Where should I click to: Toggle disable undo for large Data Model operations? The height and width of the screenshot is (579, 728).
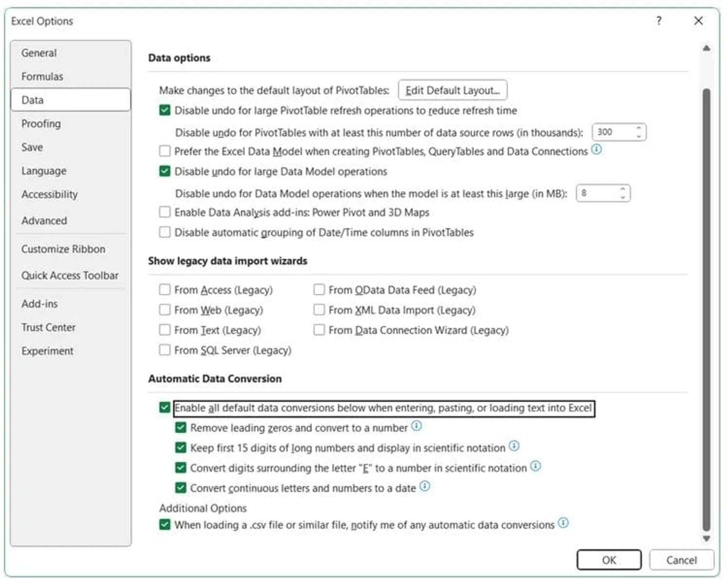(165, 171)
